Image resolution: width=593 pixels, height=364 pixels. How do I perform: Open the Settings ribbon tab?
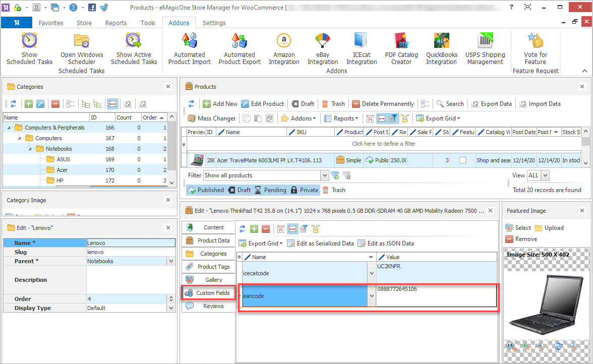pyautogui.click(x=214, y=23)
